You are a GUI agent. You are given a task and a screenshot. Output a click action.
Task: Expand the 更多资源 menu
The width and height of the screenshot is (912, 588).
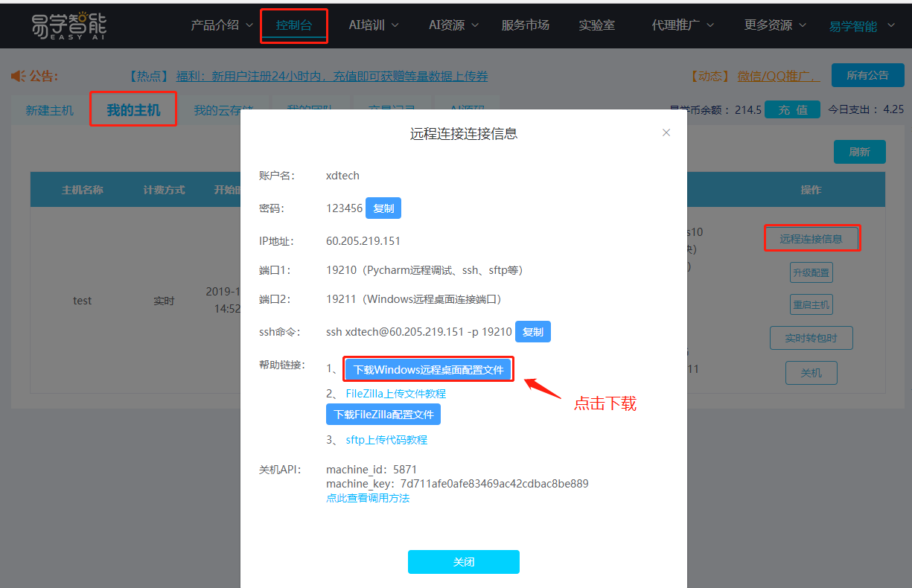(x=774, y=25)
